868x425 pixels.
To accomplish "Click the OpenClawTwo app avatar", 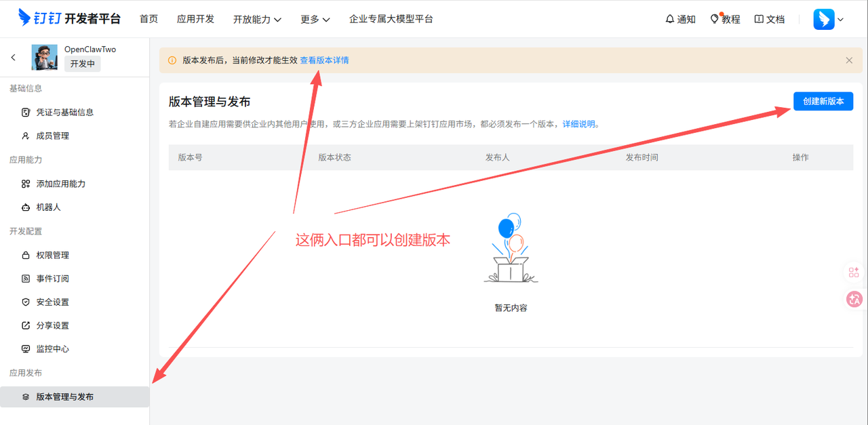I will (45, 58).
